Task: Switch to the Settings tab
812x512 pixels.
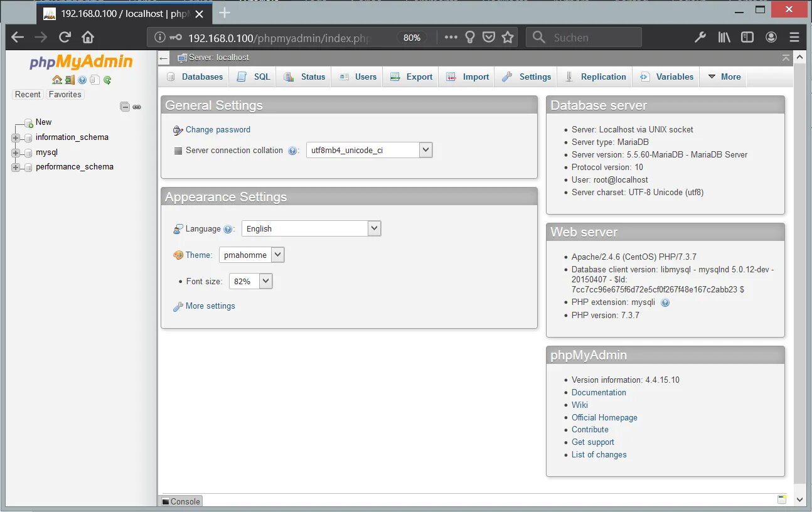Action: point(526,77)
